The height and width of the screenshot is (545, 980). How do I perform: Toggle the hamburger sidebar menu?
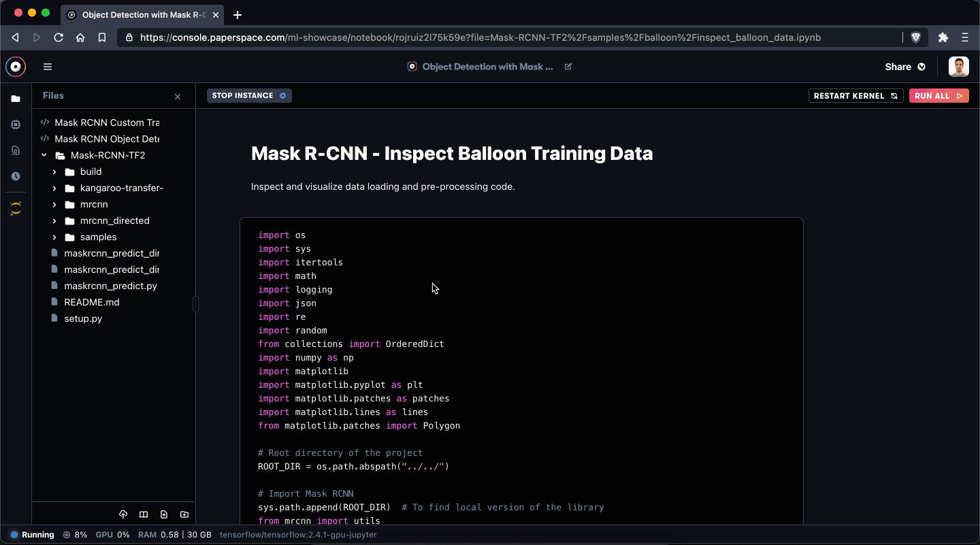point(48,67)
